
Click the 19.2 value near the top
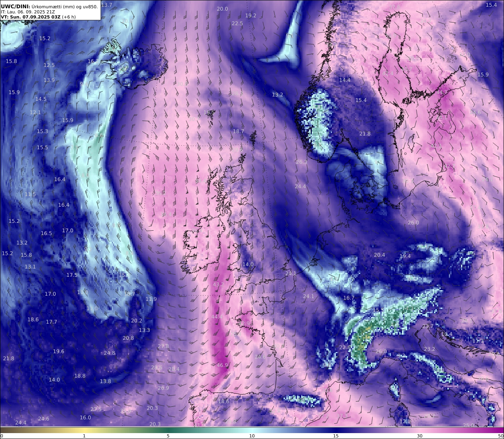[x=251, y=15]
